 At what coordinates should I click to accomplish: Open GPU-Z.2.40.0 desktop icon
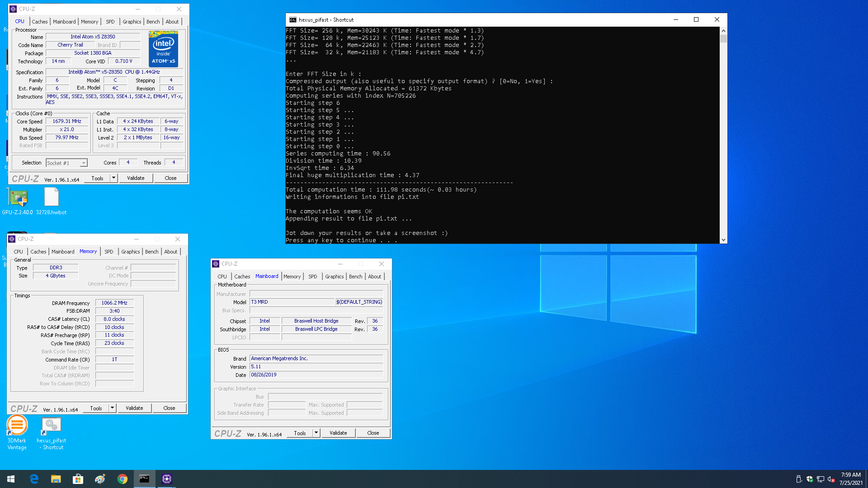(x=18, y=202)
